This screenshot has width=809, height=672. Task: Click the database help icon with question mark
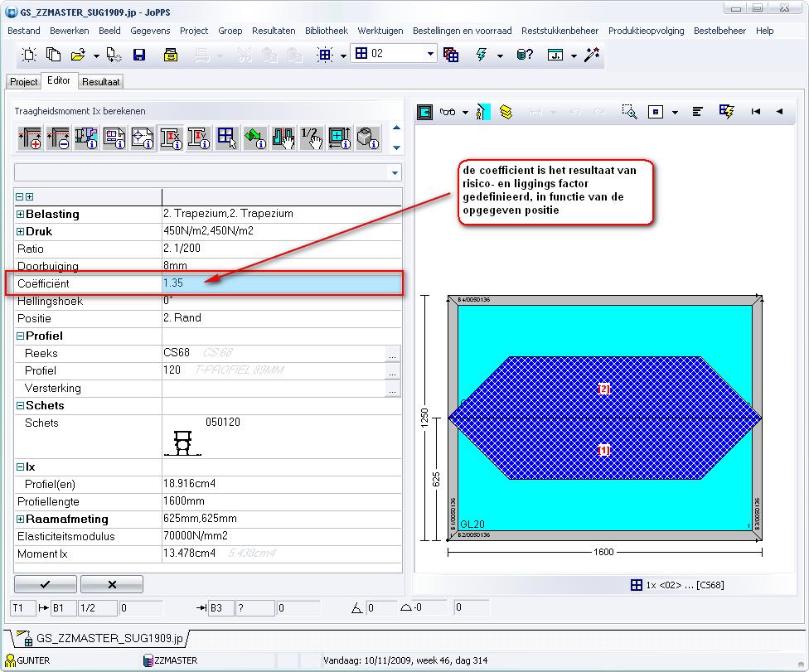pyautogui.click(x=524, y=55)
